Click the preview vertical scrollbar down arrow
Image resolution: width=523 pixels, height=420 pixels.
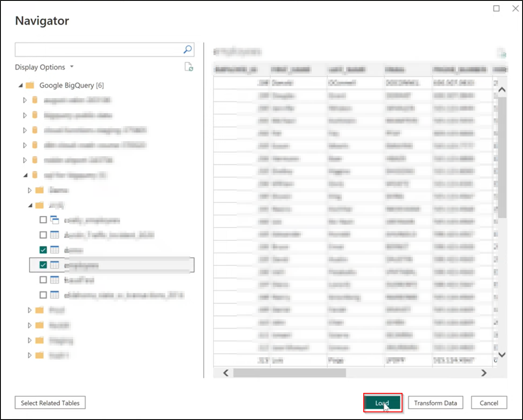point(501,355)
